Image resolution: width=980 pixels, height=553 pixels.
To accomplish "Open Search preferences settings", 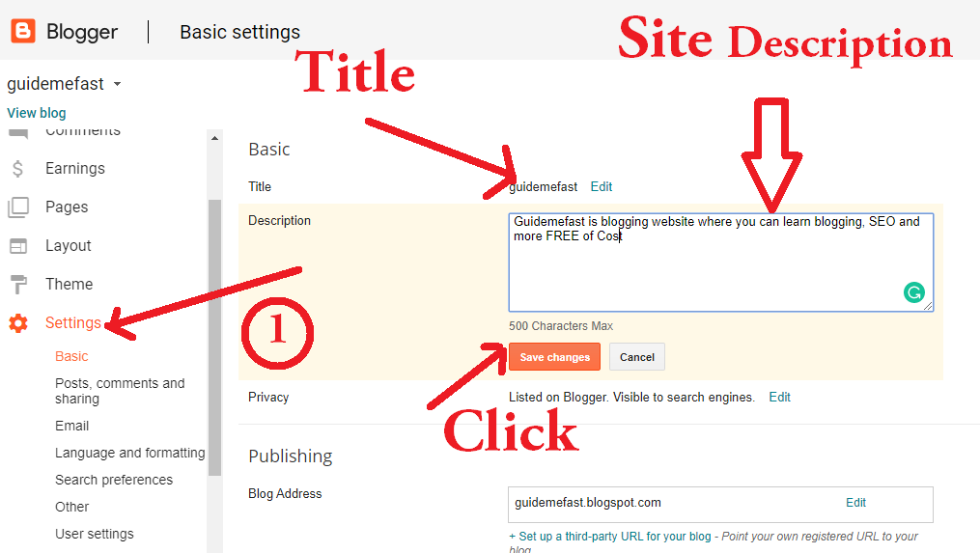I will (114, 480).
